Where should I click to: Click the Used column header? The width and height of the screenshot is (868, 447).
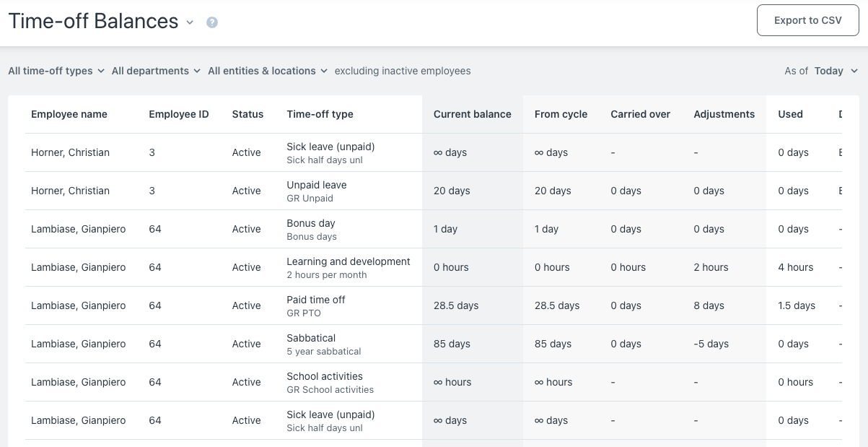click(x=790, y=114)
